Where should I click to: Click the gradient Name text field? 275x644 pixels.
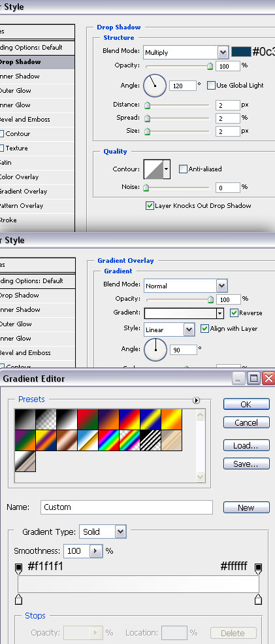[x=127, y=507]
